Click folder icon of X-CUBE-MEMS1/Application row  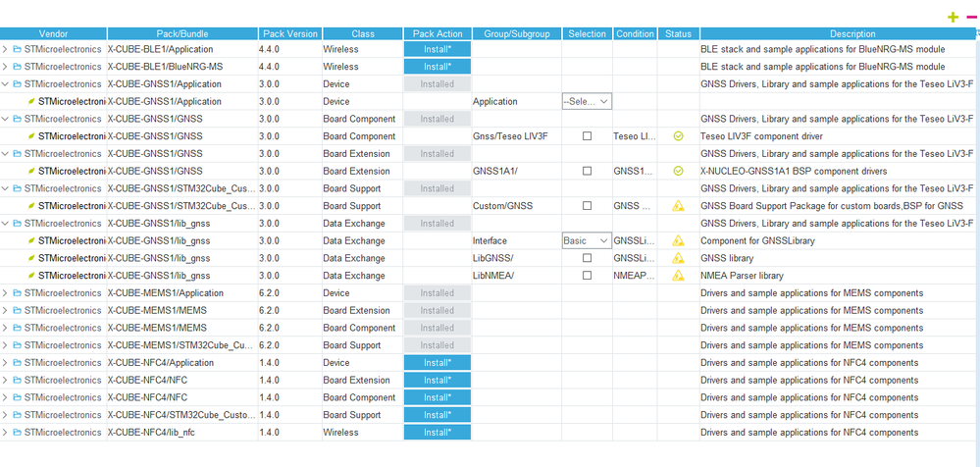pos(17,293)
